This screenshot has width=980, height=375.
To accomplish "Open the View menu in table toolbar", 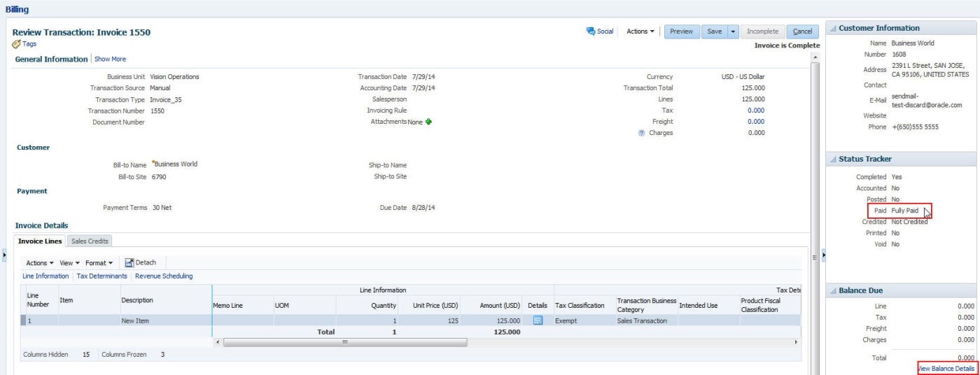I will pos(69,263).
